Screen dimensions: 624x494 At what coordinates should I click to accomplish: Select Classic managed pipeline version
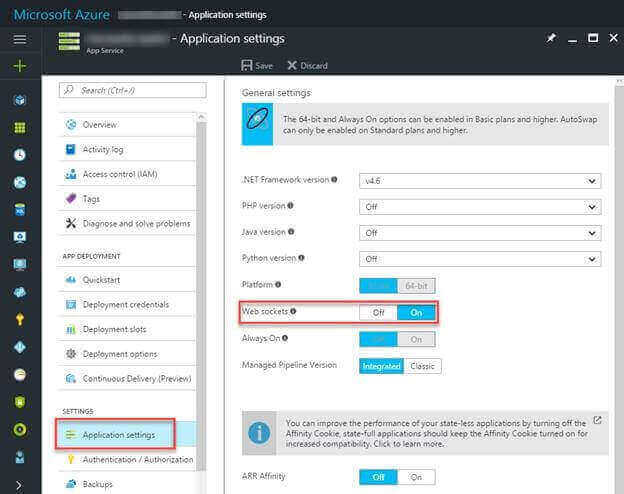click(422, 366)
